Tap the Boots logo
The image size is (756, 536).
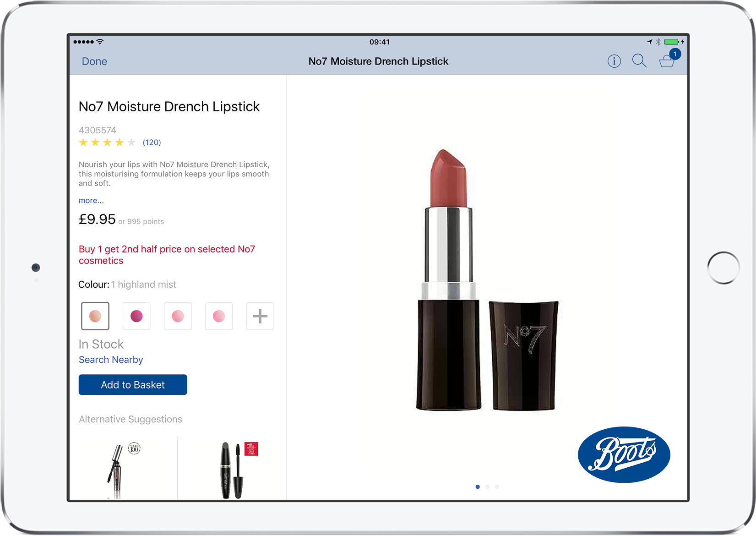[624, 454]
